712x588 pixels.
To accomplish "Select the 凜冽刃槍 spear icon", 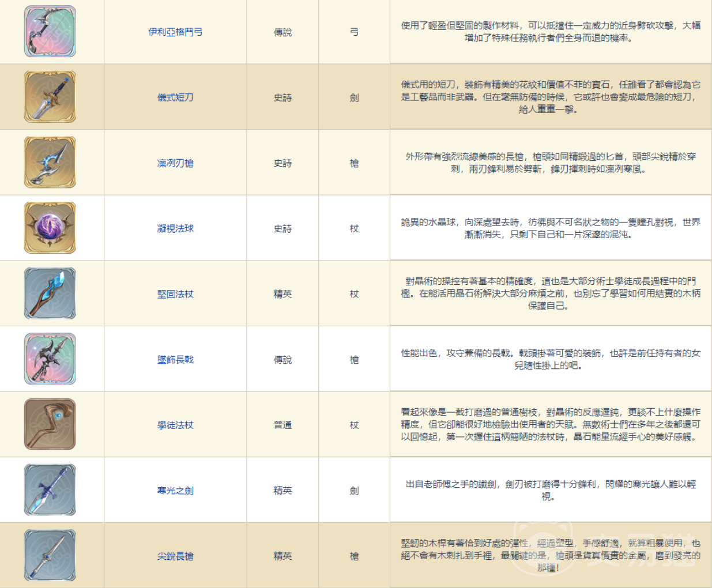I will pos(50,163).
